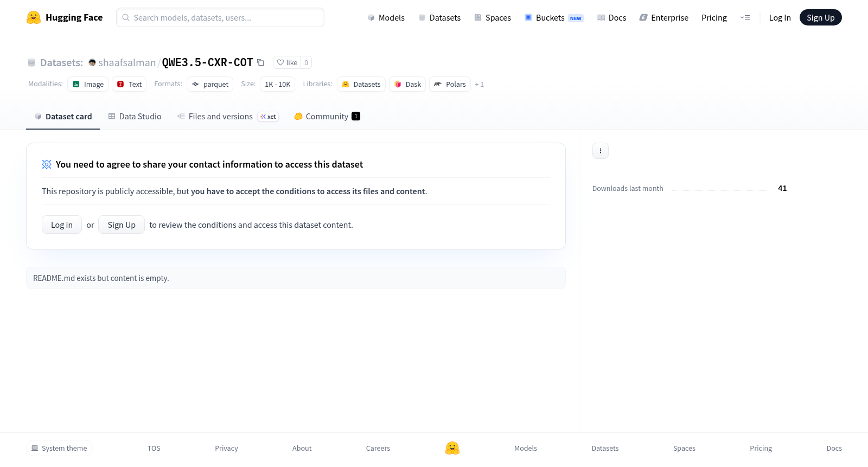Select the Dataset card tab
The image size is (868, 467).
point(63,117)
